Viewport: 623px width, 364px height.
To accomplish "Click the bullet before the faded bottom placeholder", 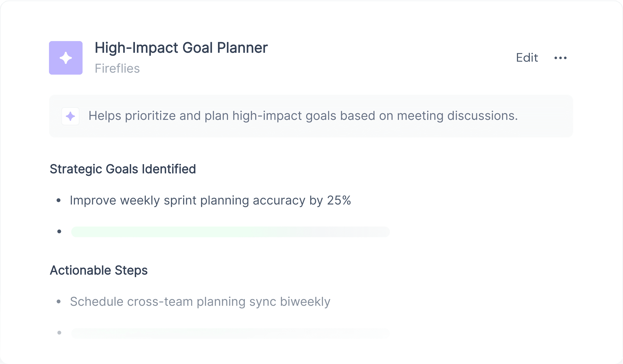I will click(59, 333).
